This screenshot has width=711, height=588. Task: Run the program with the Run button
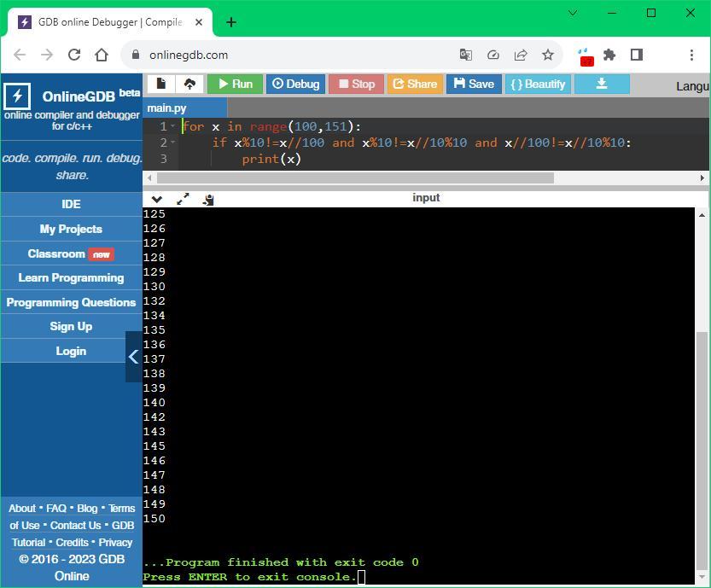[235, 84]
